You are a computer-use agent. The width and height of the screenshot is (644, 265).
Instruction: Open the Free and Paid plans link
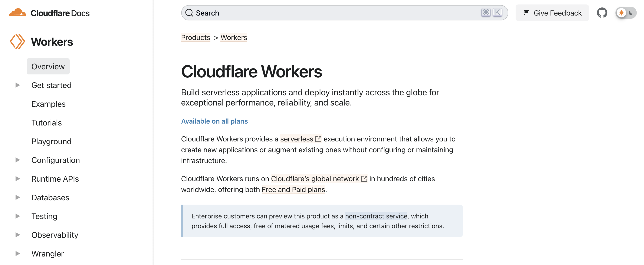click(x=293, y=189)
